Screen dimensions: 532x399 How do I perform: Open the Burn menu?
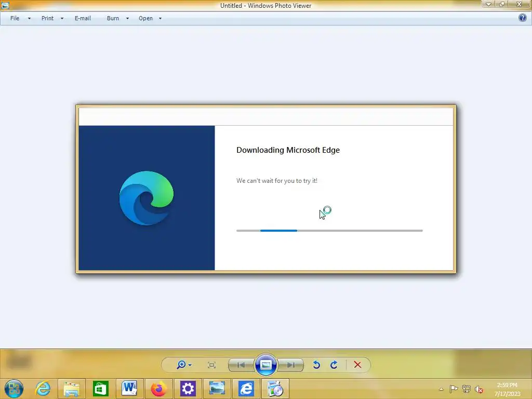point(113,18)
